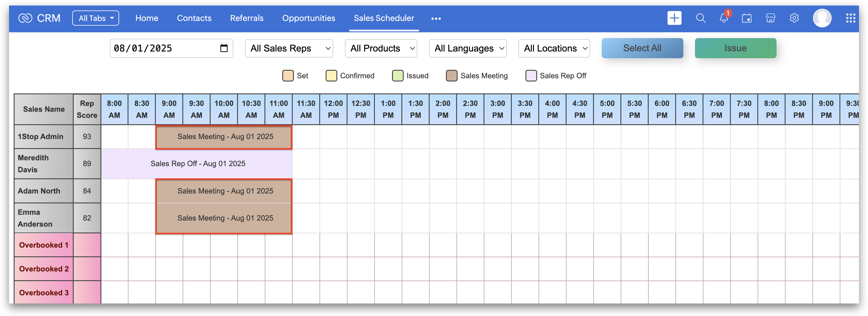
Task: Open the marketplace store icon
Action: 770,18
